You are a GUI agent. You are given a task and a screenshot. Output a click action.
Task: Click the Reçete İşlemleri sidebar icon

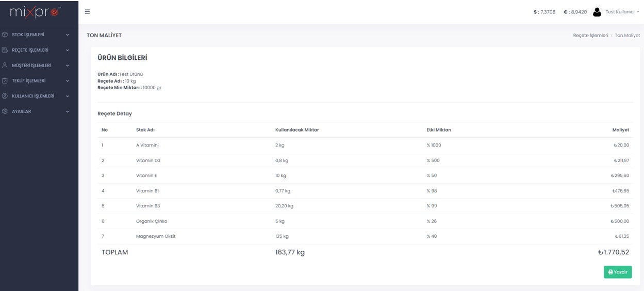point(5,50)
